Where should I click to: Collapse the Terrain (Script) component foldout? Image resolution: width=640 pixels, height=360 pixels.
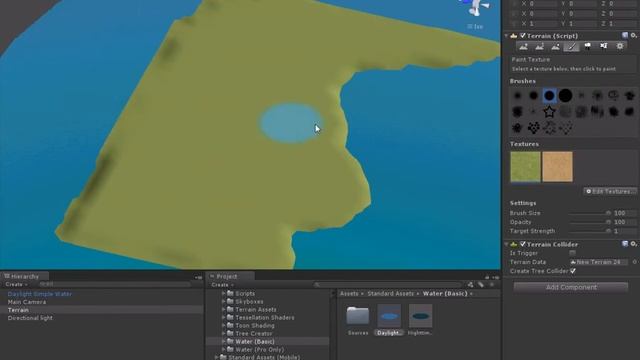coord(507,36)
